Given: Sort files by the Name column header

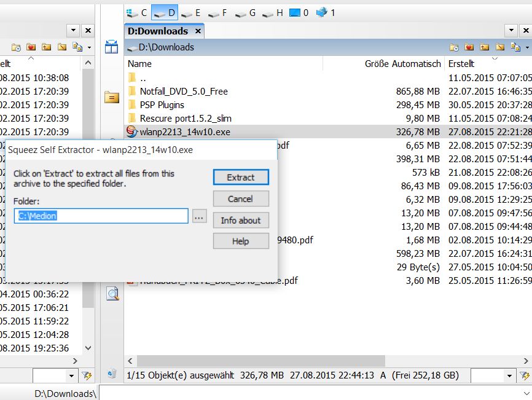Looking at the screenshot, I should 140,63.
